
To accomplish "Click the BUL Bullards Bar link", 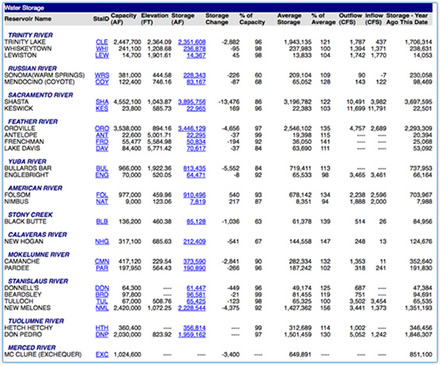I will [x=102, y=168].
